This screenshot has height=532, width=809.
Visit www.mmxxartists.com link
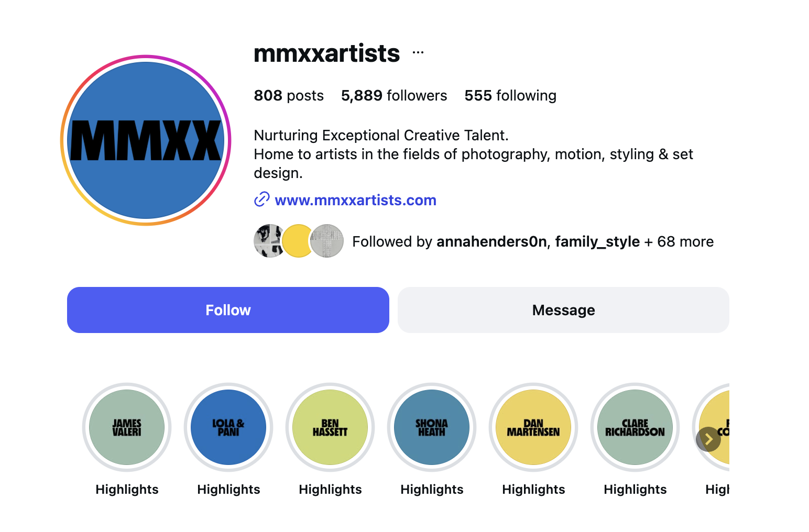coord(355,200)
